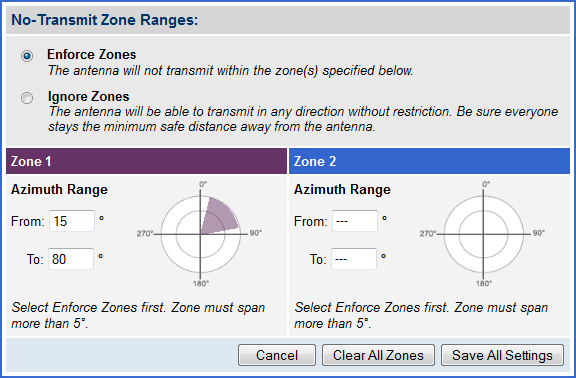Click the 180° label on Zone 2 dial

[484, 284]
